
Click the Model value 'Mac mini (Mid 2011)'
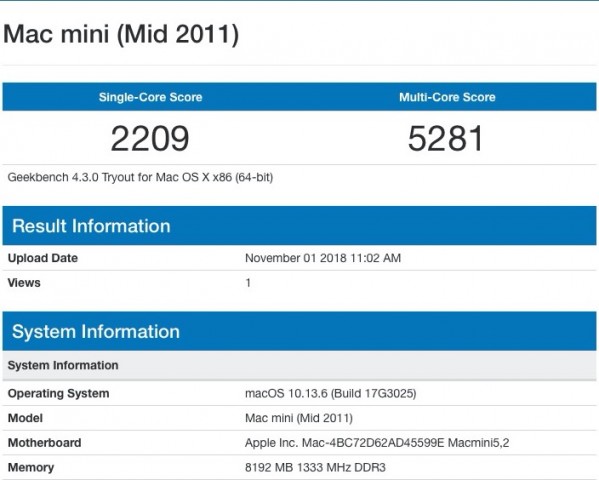(299, 418)
